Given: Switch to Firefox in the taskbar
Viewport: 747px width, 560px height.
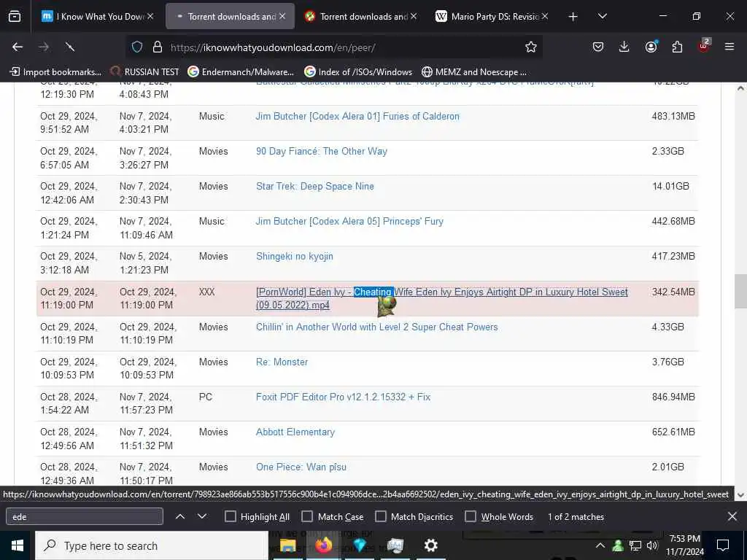Looking at the screenshot, I should point(323,545).
